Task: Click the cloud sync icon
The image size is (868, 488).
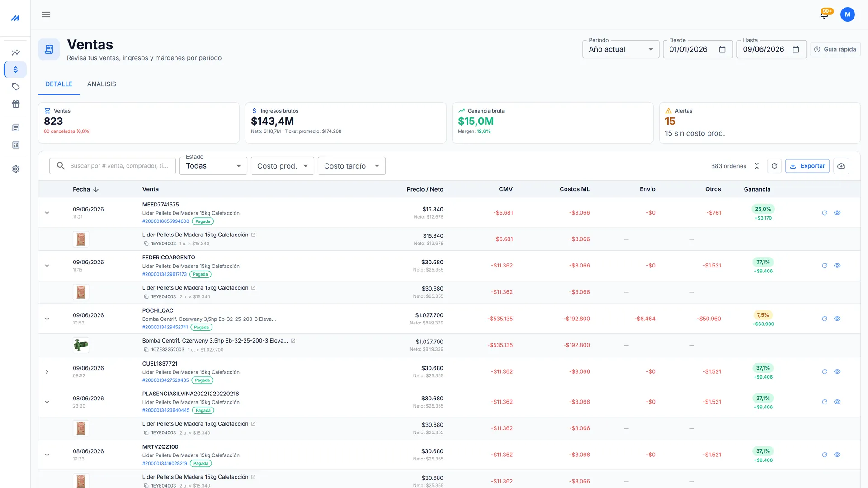Action: click(841, 166)
